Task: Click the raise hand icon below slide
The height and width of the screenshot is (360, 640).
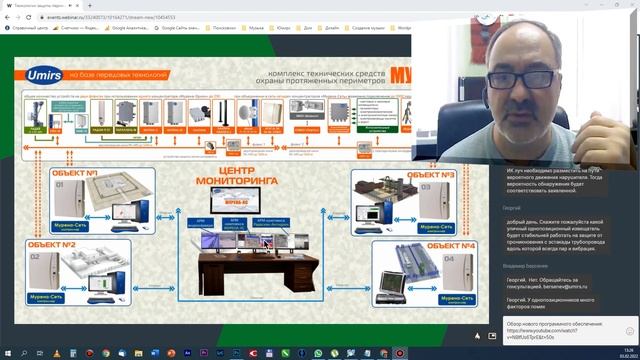Action: [x=478, y=336]
